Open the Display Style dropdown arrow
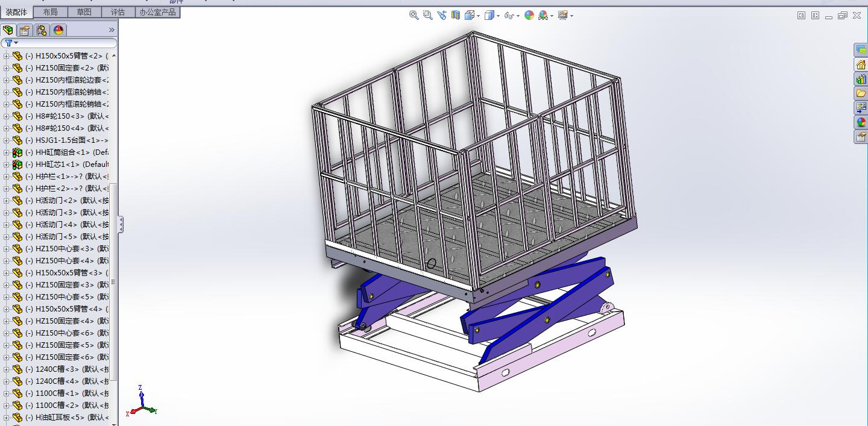Viewport: 868px width, 426px height. coord(498,16)
